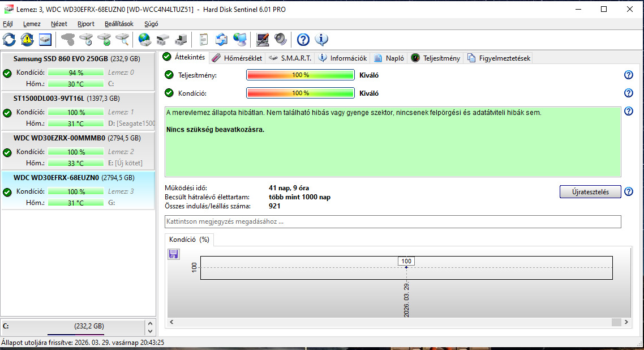Click the disk with magnifier surface test icon
Viewport: 644px width, 350px height.
point(122,40)
